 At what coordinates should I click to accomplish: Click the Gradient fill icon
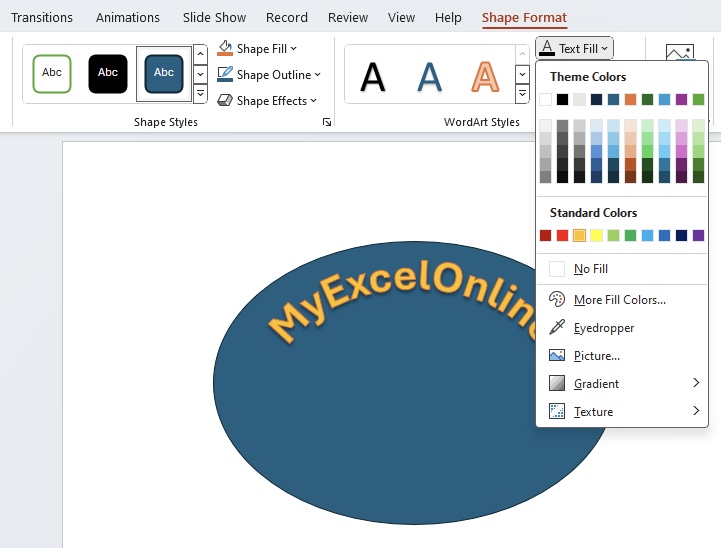[x=557, y=383]
